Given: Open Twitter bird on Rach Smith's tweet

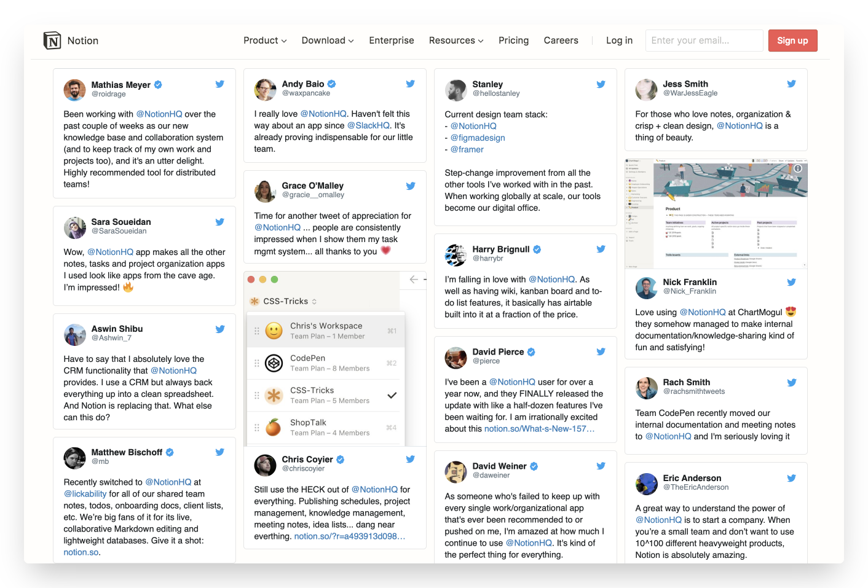Looking at the screenshot, I should (791, 382).
